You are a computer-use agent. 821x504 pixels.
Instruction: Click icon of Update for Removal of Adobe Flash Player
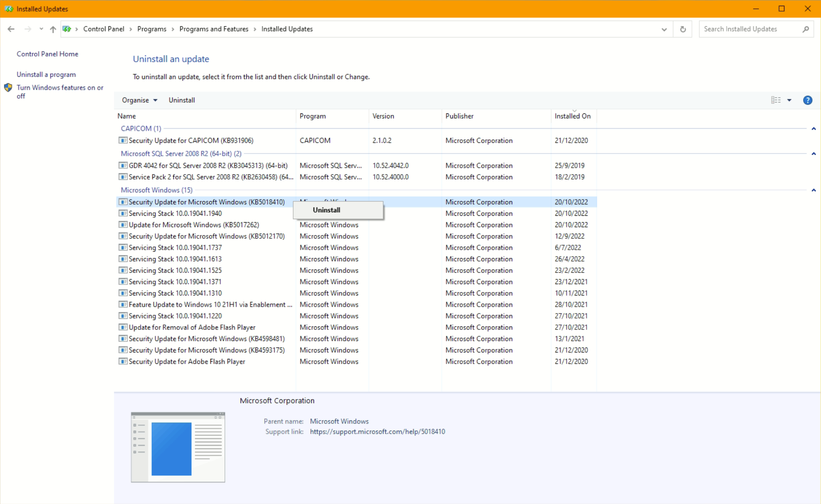click(123, 327)
